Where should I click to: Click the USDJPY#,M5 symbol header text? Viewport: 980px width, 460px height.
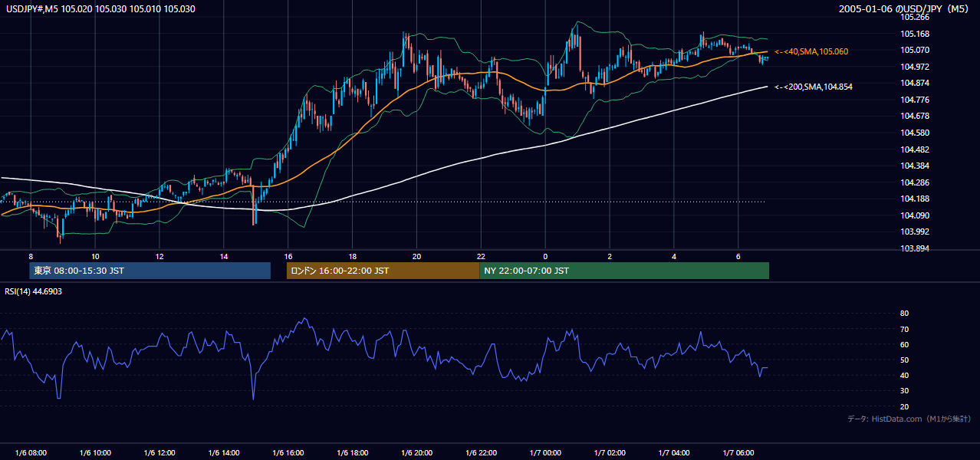(x=100, y=9)
